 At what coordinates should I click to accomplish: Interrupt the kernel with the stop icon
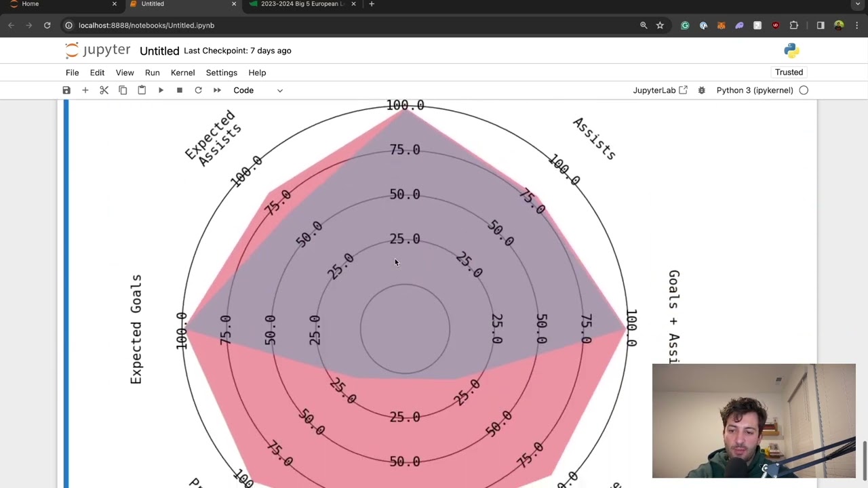coord(180,90)
